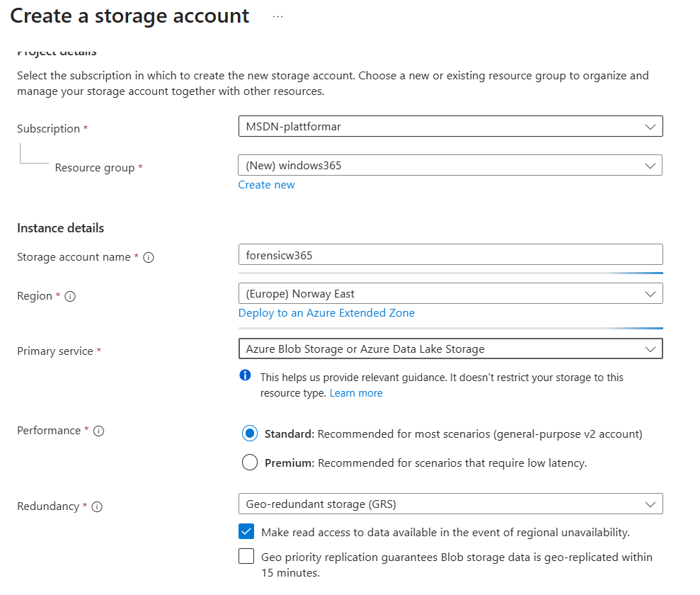The height and width of the screenshot is (595, 700).
Task: Click Create new resource group link
Action: pyautogui.click(x=267, y=185)
